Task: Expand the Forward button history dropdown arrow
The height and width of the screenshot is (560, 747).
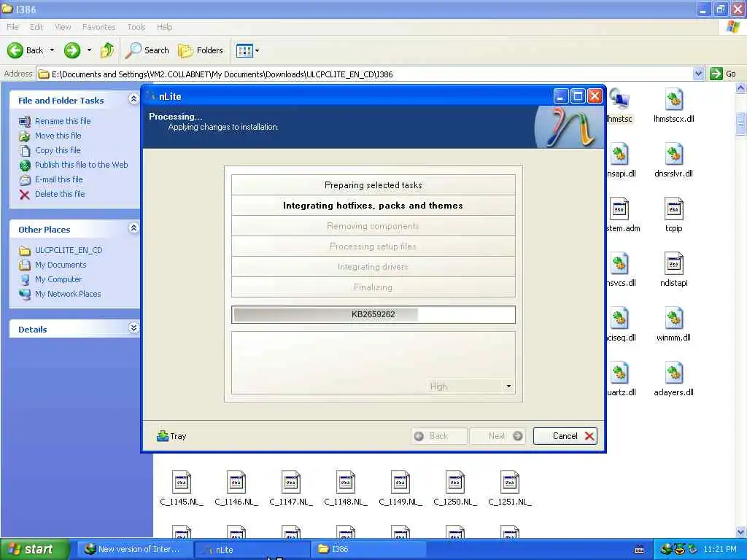Action: 89,50
